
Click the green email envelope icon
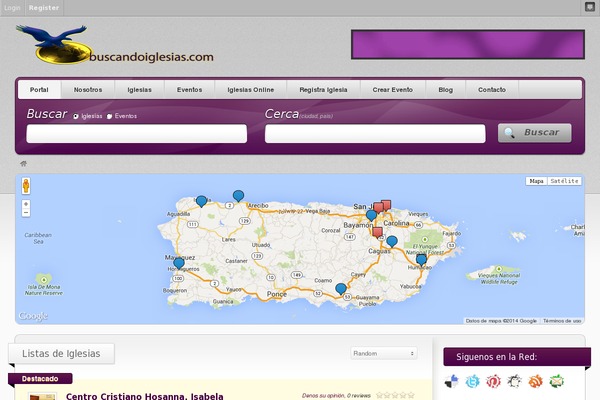tap(557, 381)
